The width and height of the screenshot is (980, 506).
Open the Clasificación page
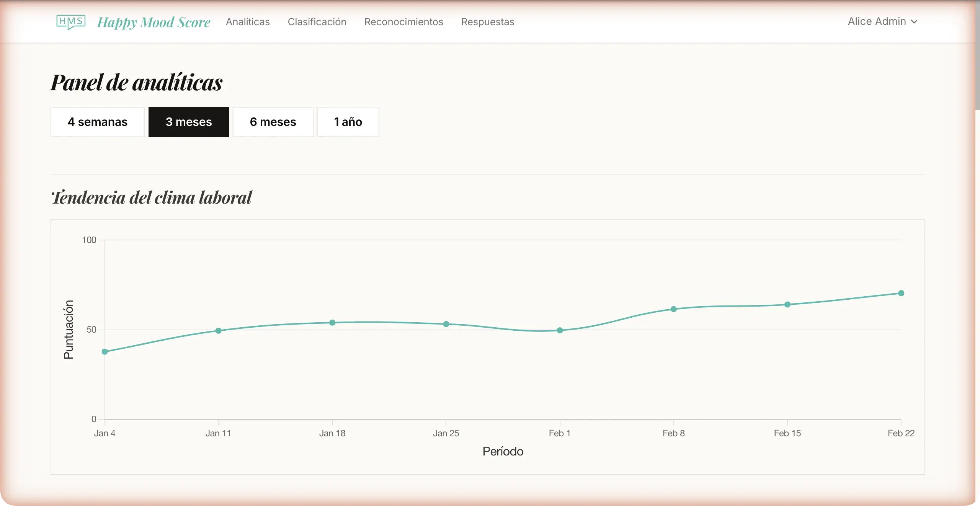pyautogui.click(x=317, y=22)
